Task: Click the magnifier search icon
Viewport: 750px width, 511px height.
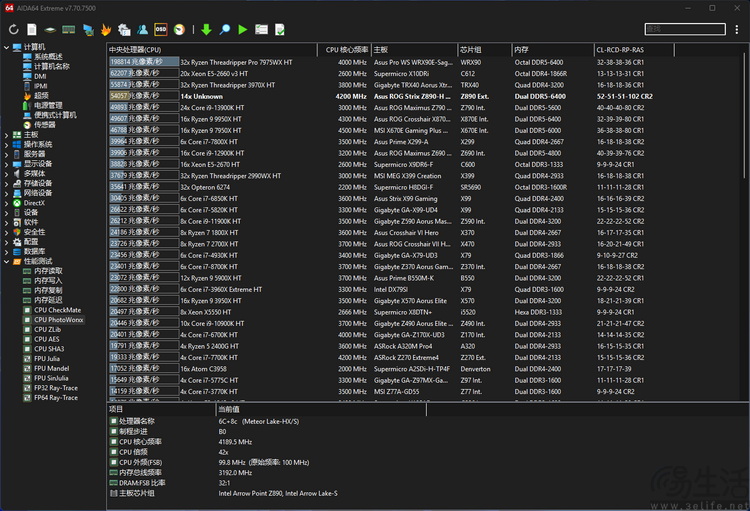Action: [225, 30]
